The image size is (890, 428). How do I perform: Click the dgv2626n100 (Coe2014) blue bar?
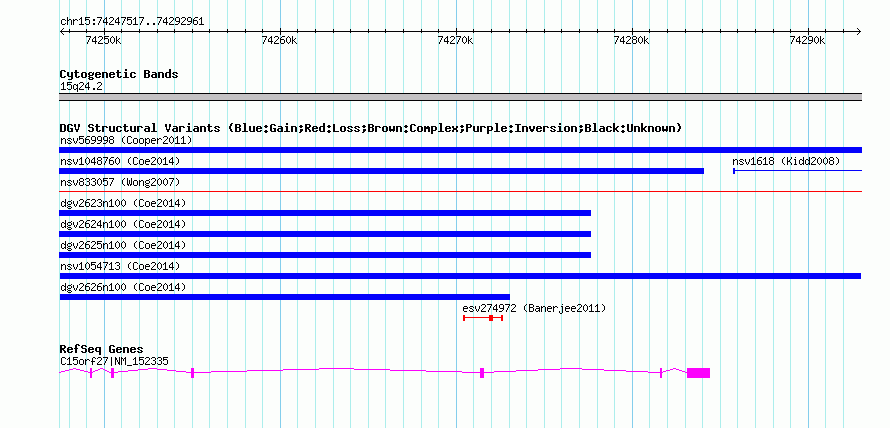click(284, 297)
